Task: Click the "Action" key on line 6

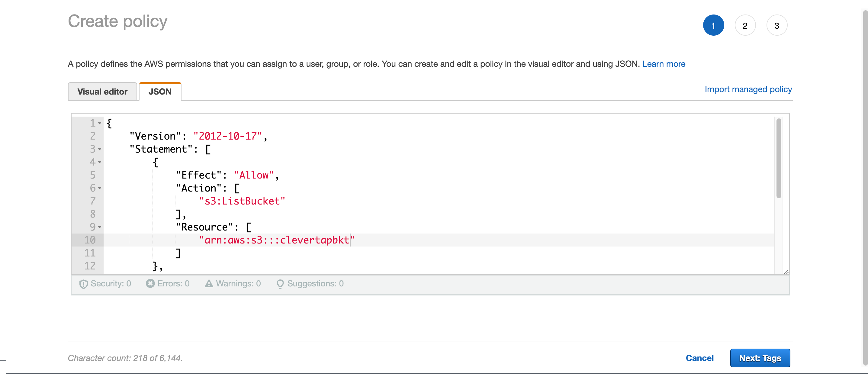Action: pyautogui.click(x=198, y=188)
